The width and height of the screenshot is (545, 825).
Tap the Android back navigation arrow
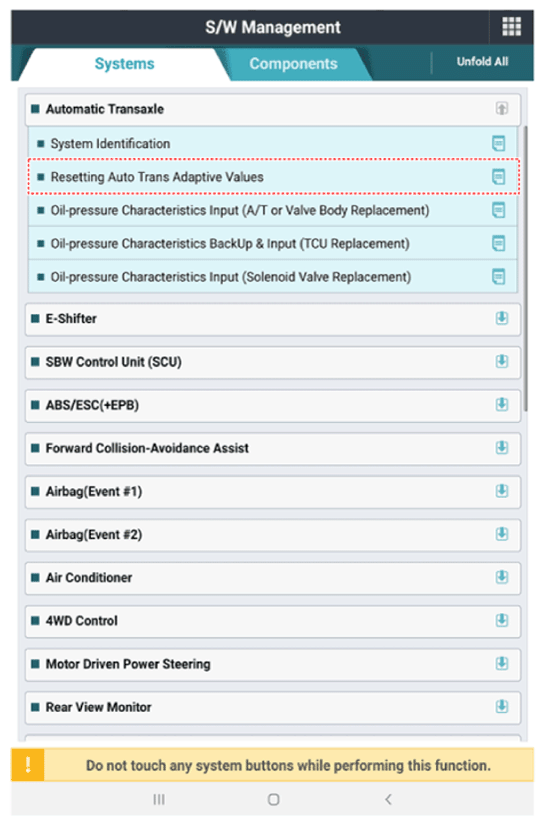(x=388, y=799)
